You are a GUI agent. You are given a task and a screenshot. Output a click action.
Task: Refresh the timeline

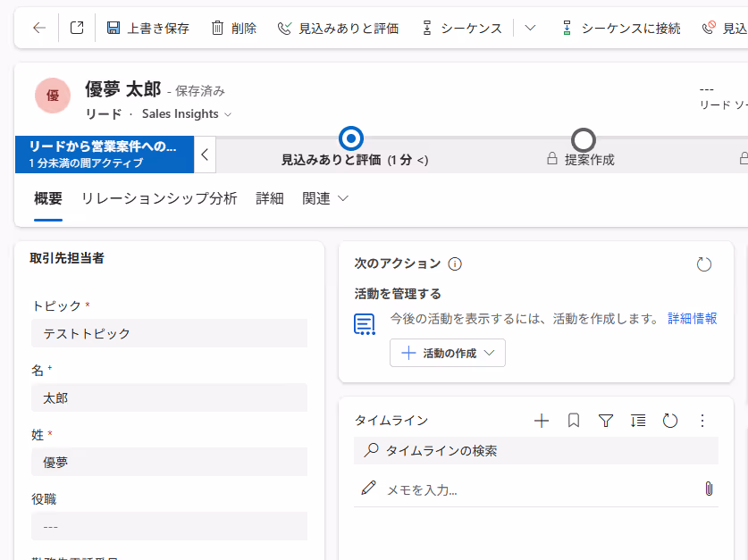pos(670,421)
